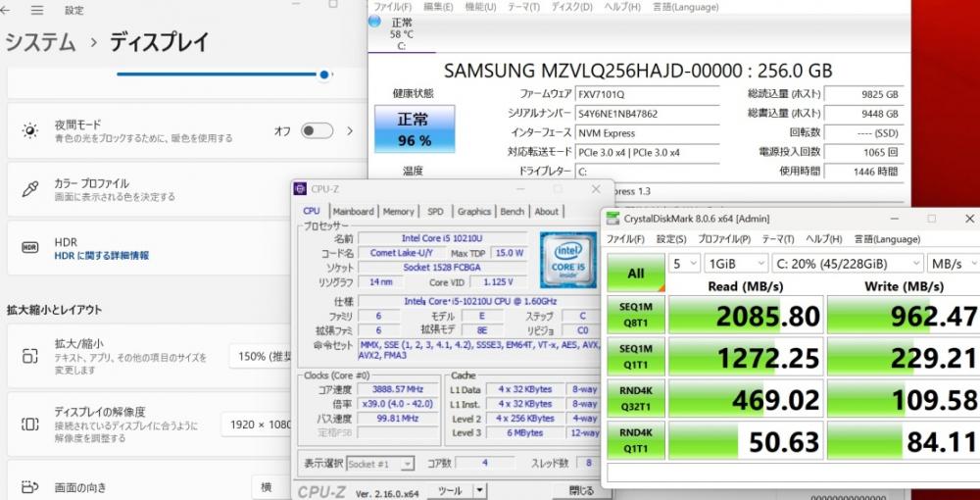Open CrystalDiskMark 設定(S) menu
Image resolution: width=980 pixels, height=500 pixels.
pos(671,239)
